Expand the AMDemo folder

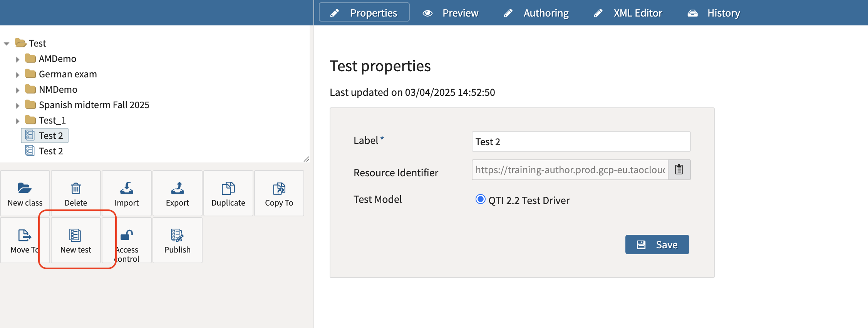(x=17, y=59)
